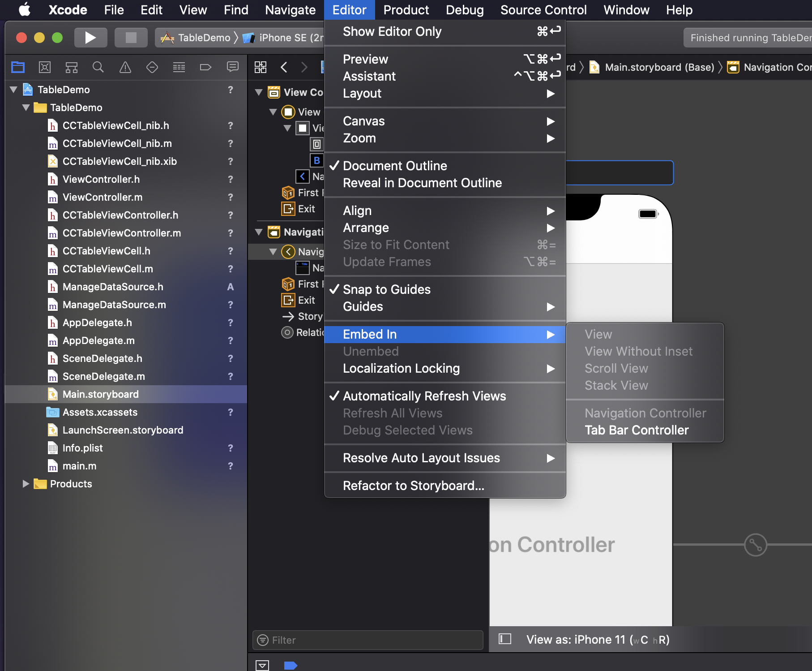
Task: Open the Source Control navigator icon
Action: pyautogui.click(x=45, y=68)
